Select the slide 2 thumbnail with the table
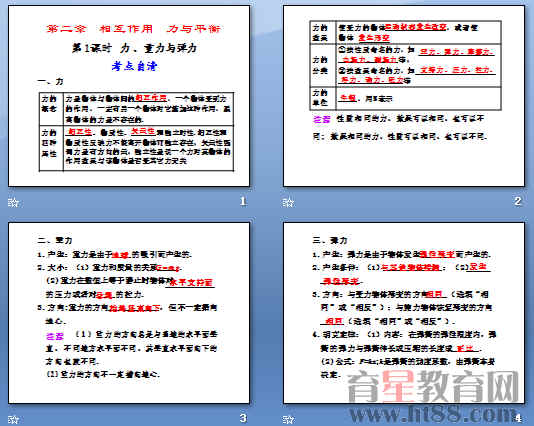The width and height of the screenshot is (534, 426). (404, 96)
